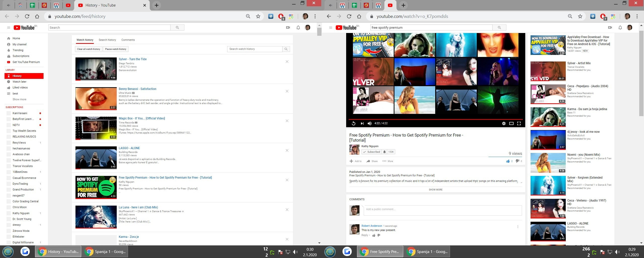The width and height of the screenshot is (644, 258).
Task: Remove LASGO - ALONE from watch history
Action: [x=287, y=150]
